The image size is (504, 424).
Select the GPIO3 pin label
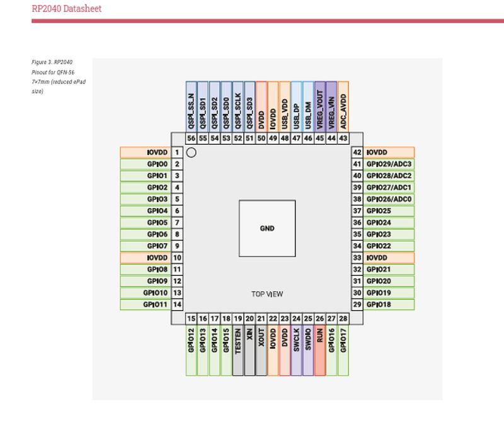click(146, 199)
